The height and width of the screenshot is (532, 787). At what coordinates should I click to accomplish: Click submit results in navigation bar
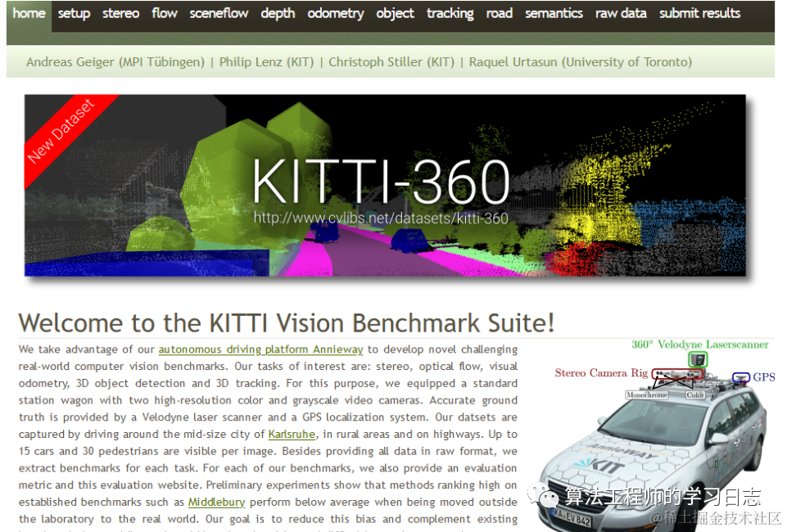click(699, 14)
